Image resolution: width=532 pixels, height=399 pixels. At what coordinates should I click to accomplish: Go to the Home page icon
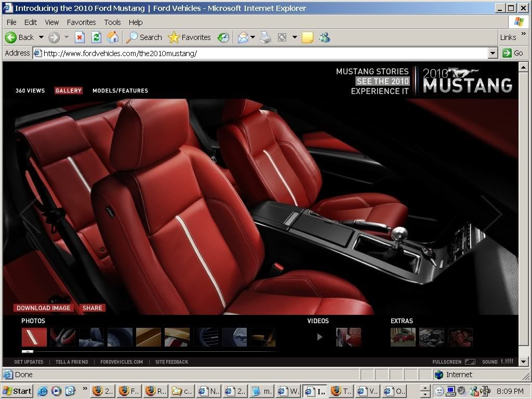(x=113, y=37)
